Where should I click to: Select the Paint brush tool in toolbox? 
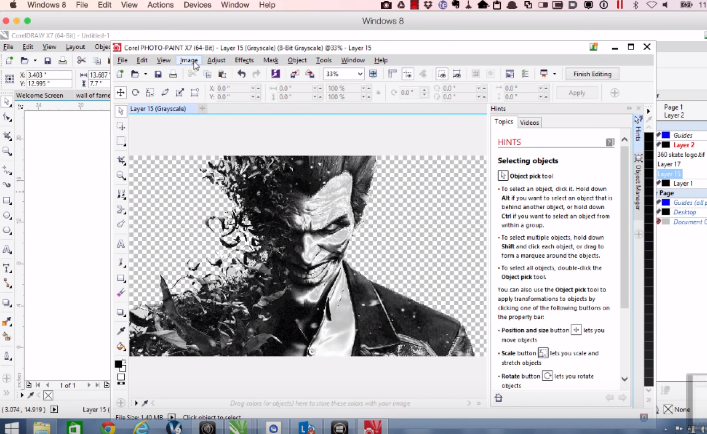pos(121,262)
